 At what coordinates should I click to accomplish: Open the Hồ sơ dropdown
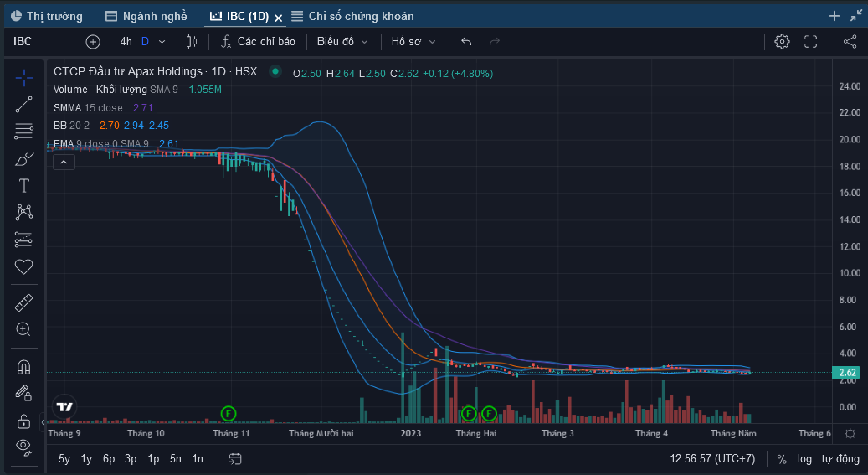(413, 42)
